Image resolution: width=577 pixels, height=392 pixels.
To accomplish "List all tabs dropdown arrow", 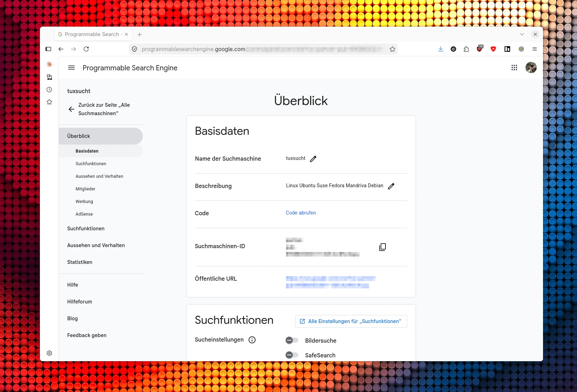I will tap(522, 34).
